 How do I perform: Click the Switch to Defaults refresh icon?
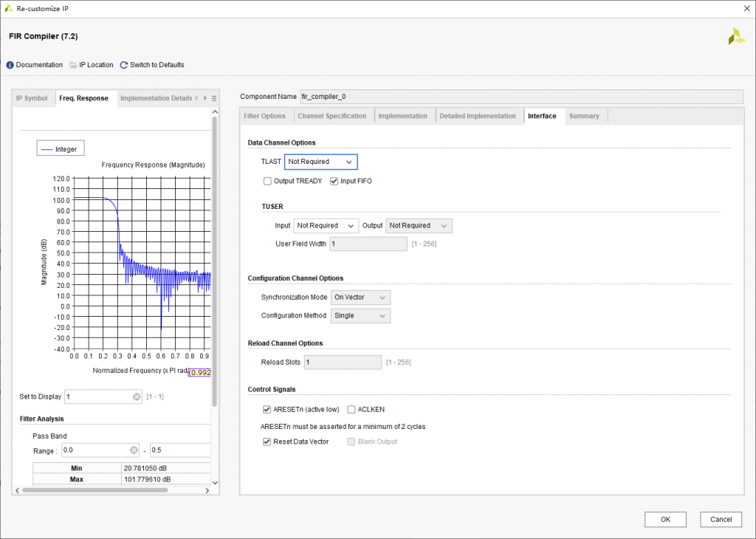tap(123, 65)
